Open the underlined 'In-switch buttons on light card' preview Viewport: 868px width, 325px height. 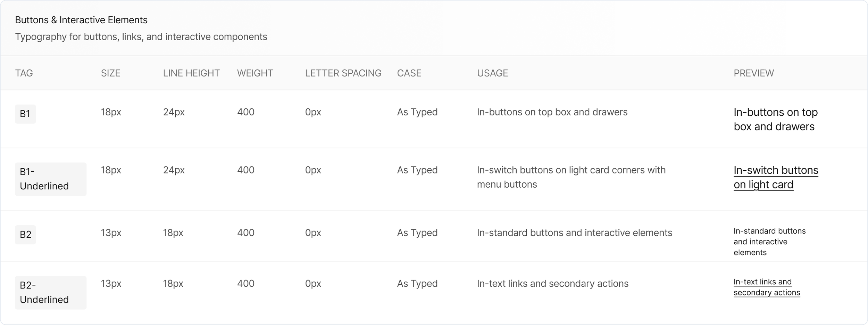[x=776, y=177]
